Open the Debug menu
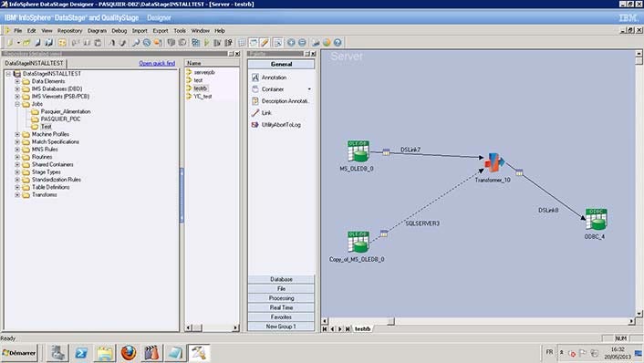 coord(119,31)
